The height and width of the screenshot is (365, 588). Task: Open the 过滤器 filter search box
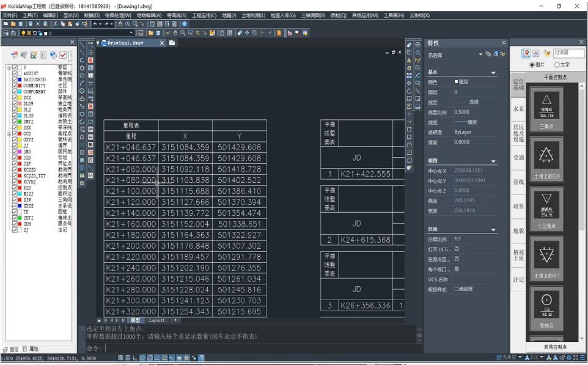coord(570,53)
